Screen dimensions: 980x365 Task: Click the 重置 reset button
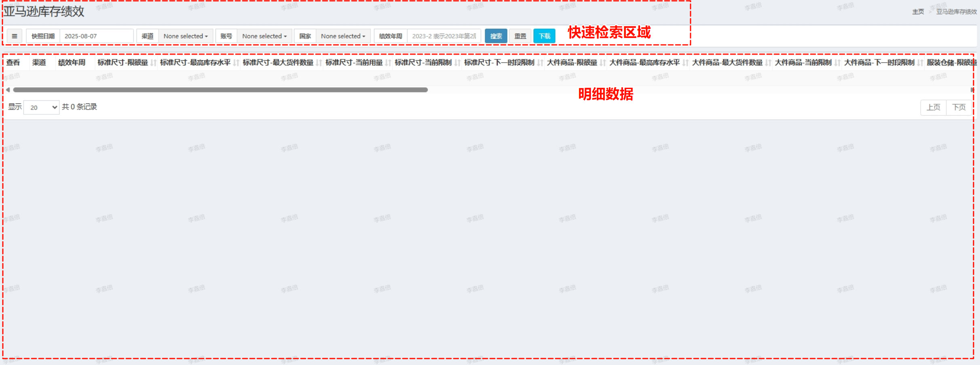[x=520, y=36]
